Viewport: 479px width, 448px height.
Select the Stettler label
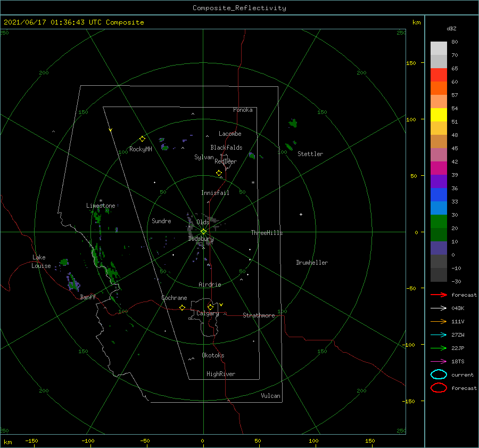[310, 154]
